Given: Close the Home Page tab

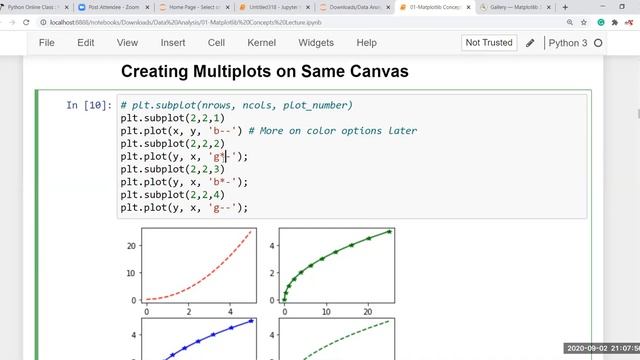Looking at the screenshot, I should (228, 7).
